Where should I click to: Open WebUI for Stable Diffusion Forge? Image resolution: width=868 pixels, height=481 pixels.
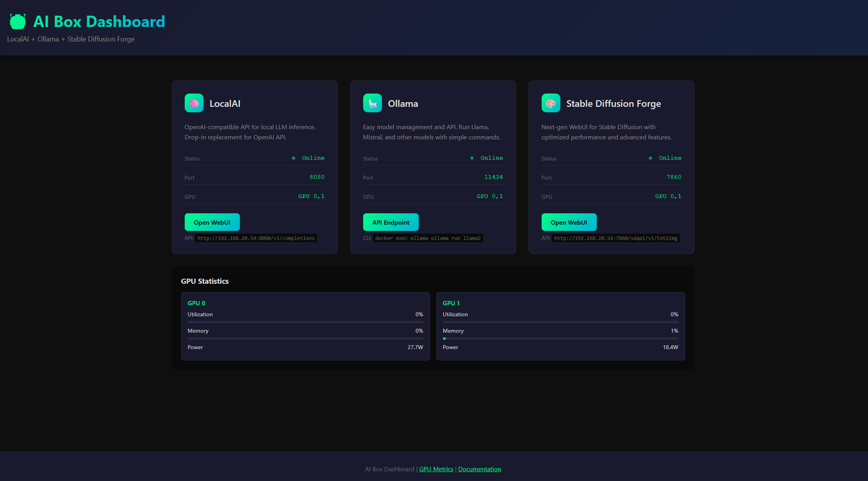569,222
